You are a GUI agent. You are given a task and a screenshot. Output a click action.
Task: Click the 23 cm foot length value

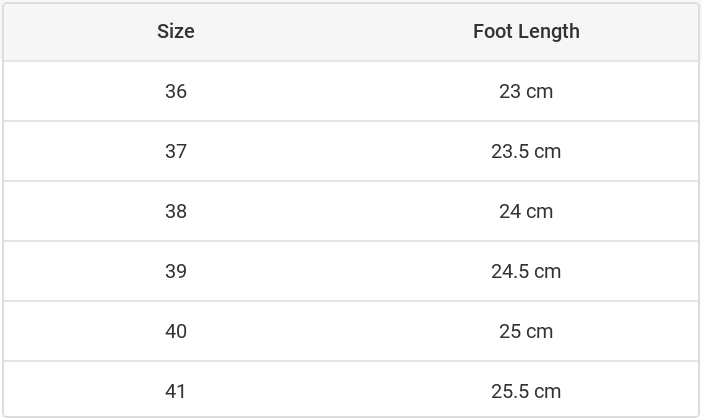[x=526, y=91]
